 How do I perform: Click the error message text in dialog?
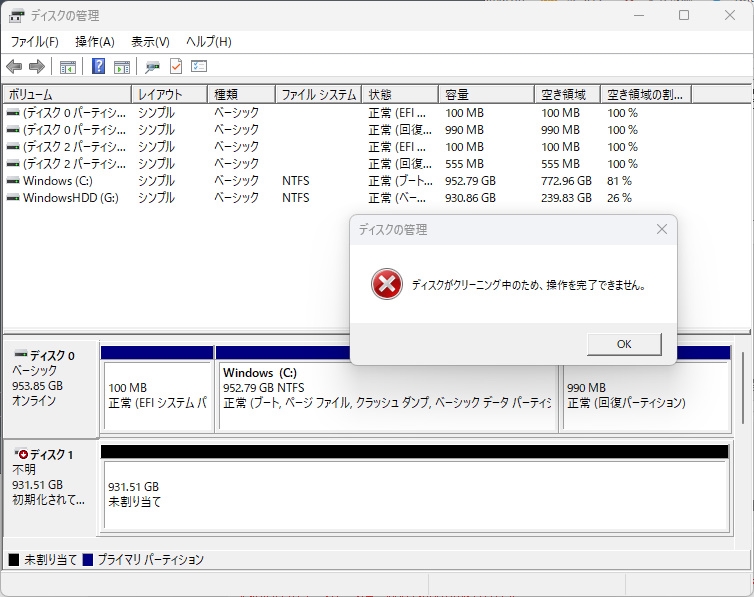[529, 285]
